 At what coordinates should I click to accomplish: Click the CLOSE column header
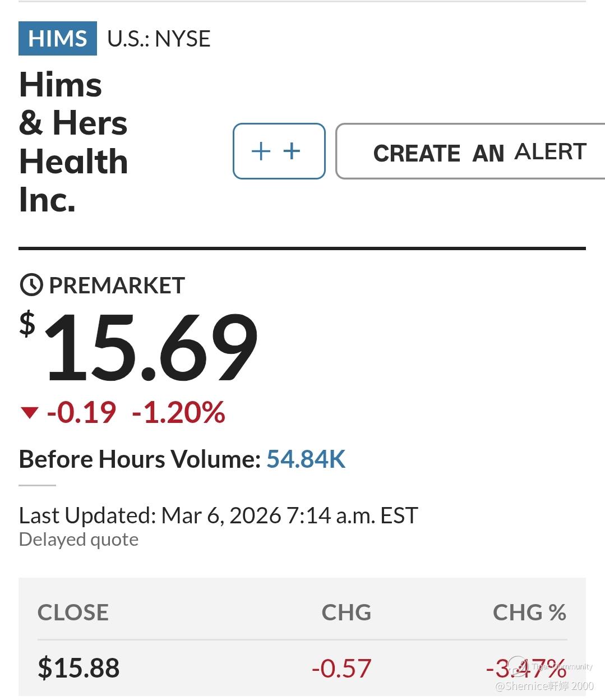coord(73,612)
